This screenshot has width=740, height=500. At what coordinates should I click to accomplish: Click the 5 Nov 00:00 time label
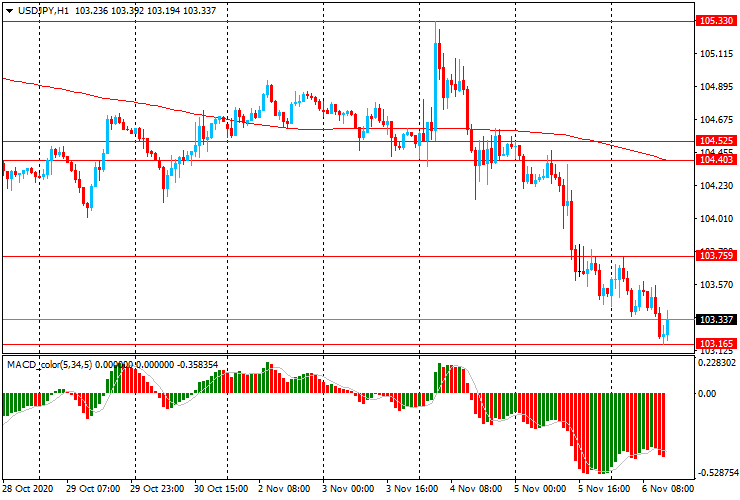[540, 489]
